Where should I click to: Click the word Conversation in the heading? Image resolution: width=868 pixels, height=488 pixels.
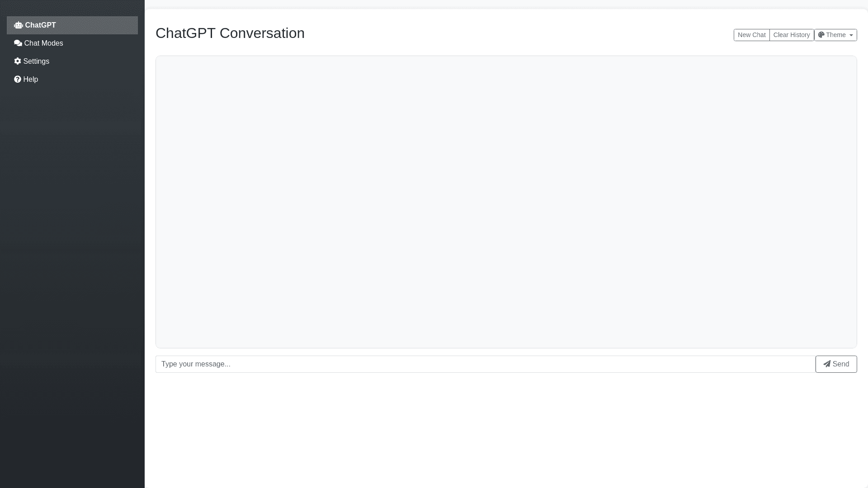262,33
